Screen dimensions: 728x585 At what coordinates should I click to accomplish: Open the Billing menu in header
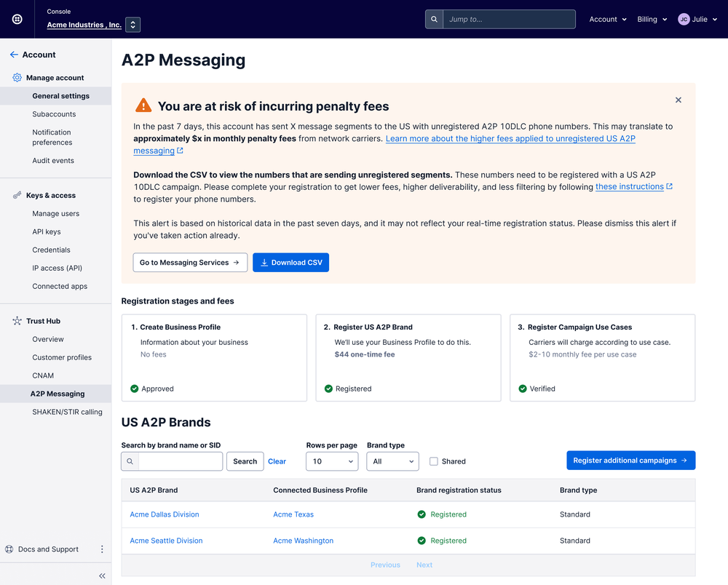point(652,20)
